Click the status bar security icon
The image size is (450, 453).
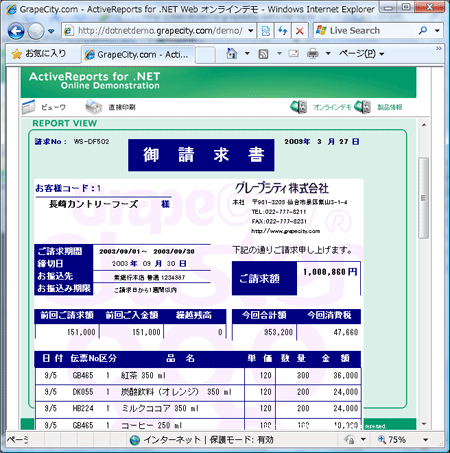coord(349,440)
